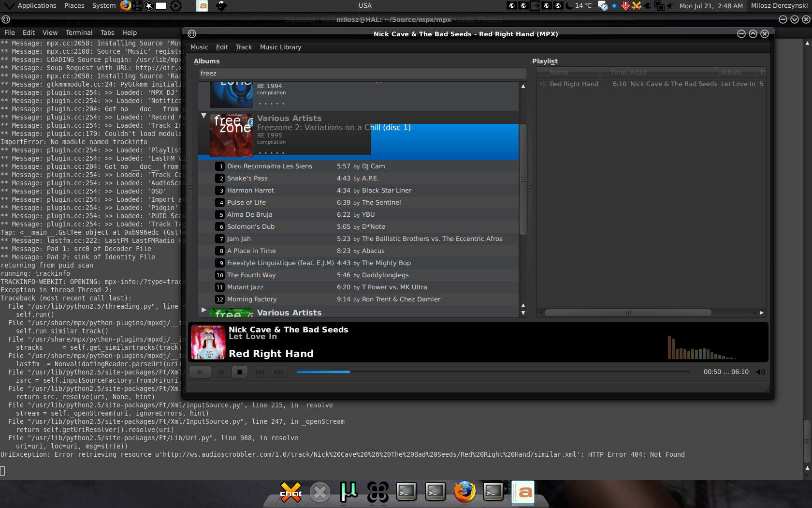Viewport: 812px width, 508px height.
Task: Open the terminal's View menu
Action: pyautogui.click(x=50, y=33)
